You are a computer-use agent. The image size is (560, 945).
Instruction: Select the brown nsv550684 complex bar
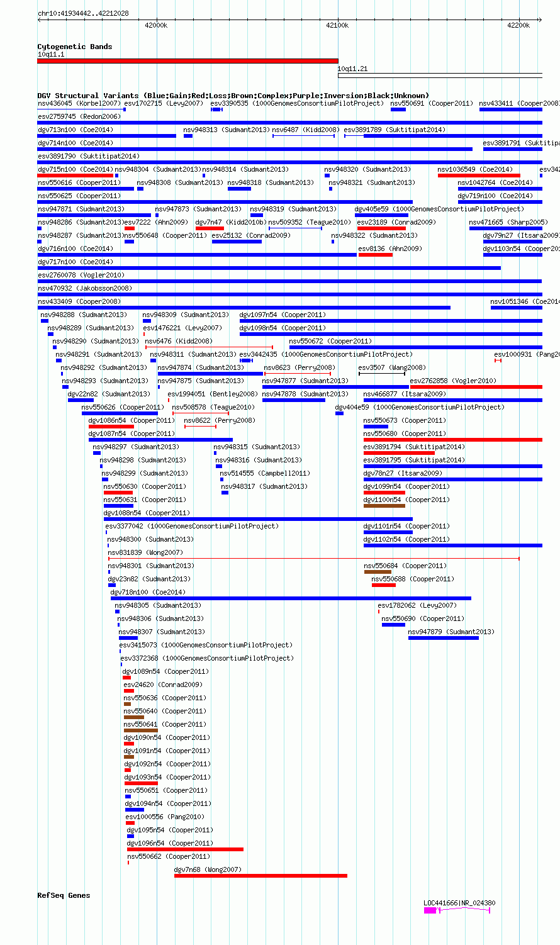tap(378, 571)
